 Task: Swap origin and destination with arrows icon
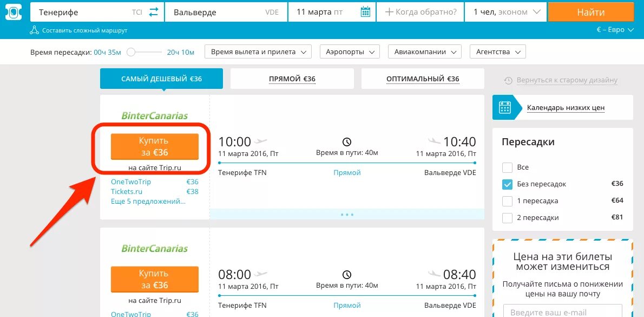click(x=153, y=12)
